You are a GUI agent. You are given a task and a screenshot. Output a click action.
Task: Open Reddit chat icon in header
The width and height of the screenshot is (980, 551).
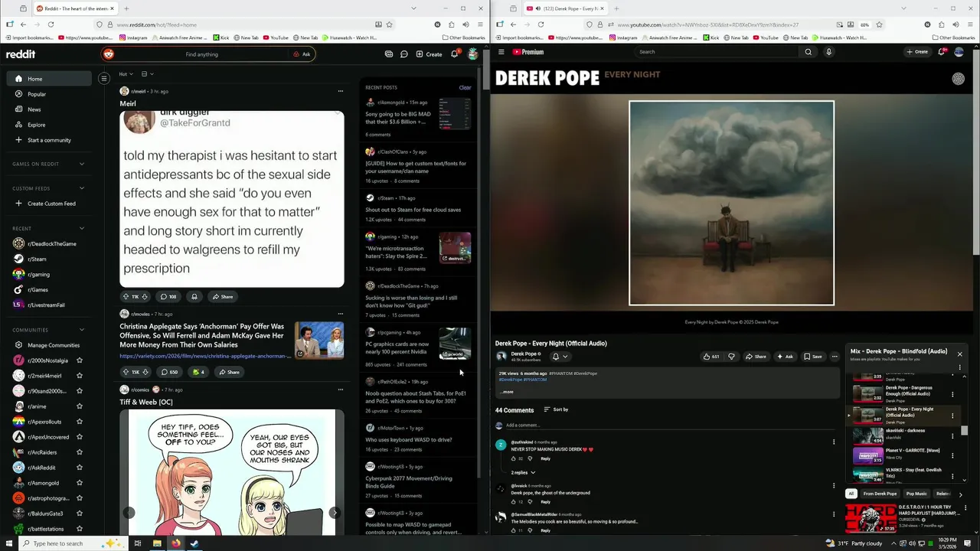pos(403,54)
